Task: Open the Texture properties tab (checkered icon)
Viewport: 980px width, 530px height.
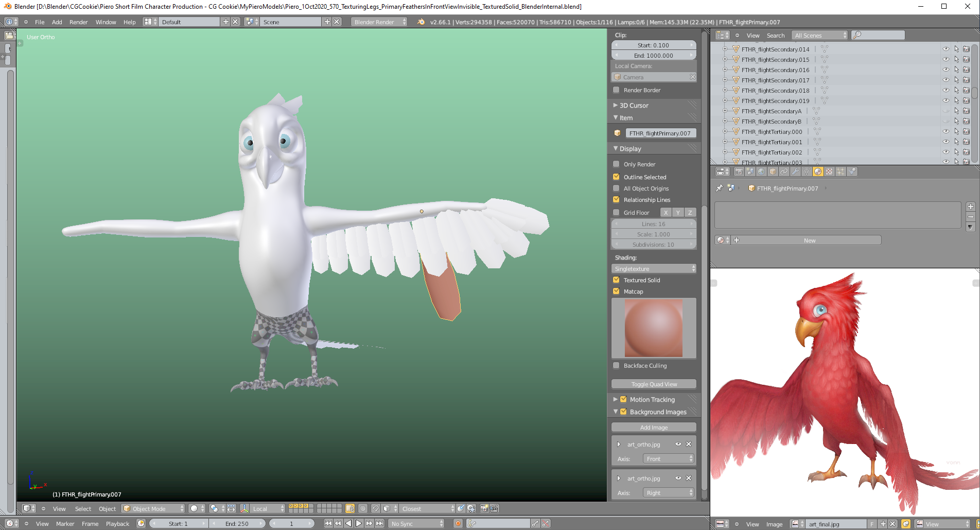Action: tap(829, 172)
